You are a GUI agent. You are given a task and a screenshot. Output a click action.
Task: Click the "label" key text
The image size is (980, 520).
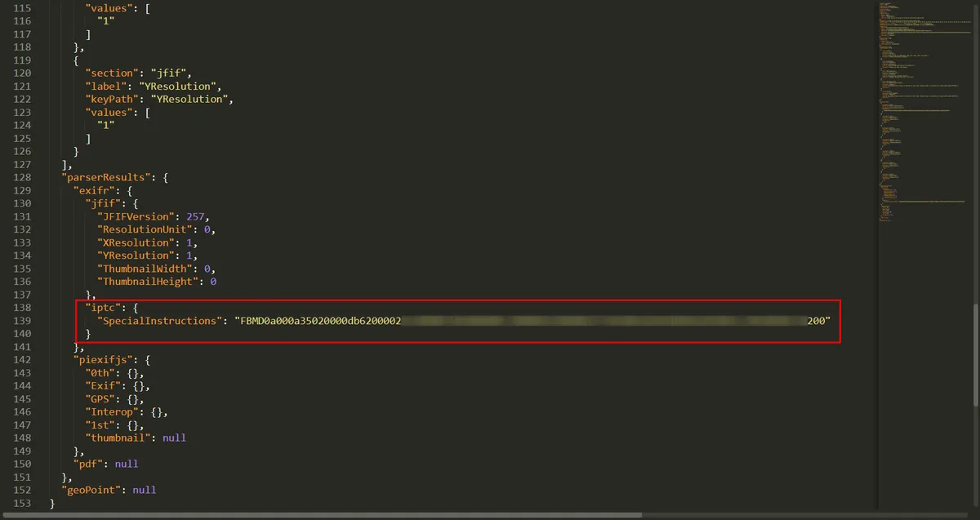pyautogui.click(x=105, y=86)
